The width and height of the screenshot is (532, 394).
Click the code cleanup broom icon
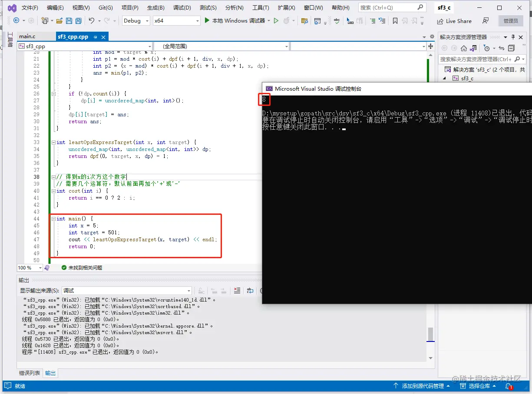[x=47, y=268]
